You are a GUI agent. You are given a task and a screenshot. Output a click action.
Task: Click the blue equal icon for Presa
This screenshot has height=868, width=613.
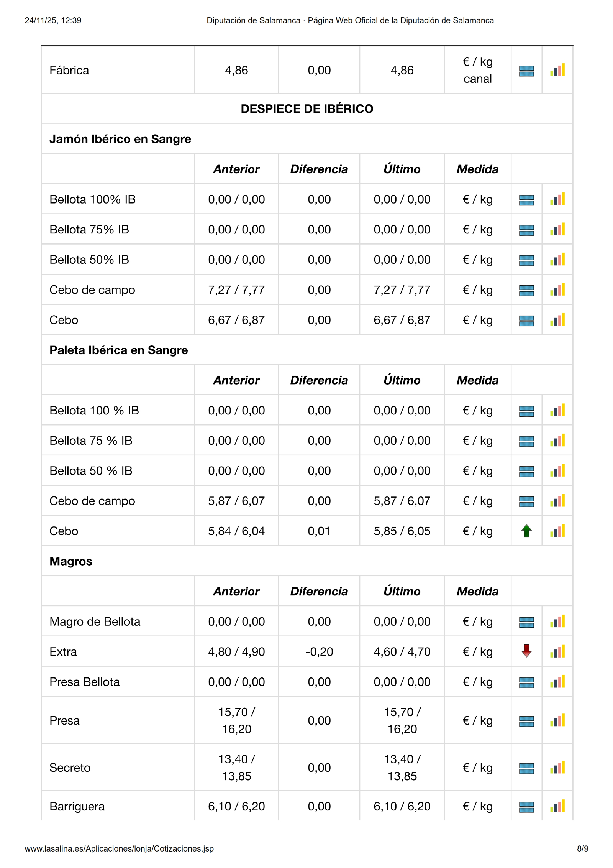click(x=526, y=721)
